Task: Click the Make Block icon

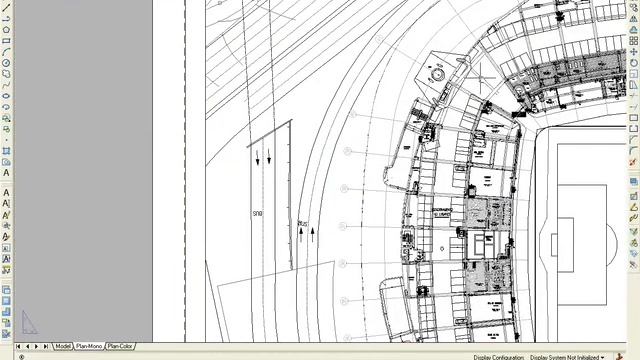Action: point(6,129)
